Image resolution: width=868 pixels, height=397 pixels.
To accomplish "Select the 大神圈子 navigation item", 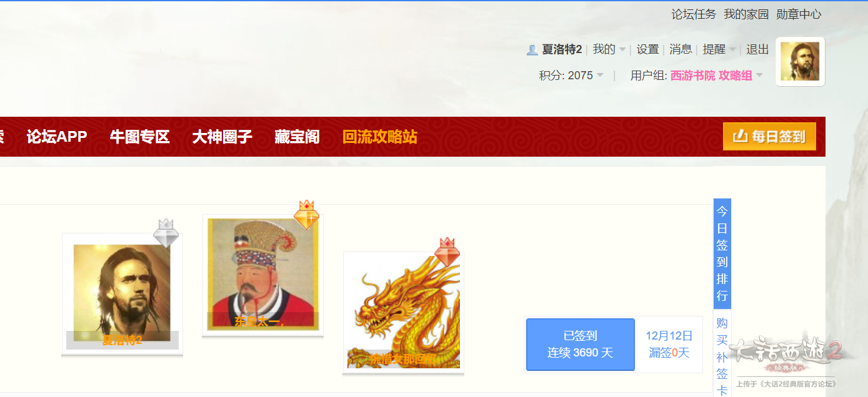I will tap(222, 137).
